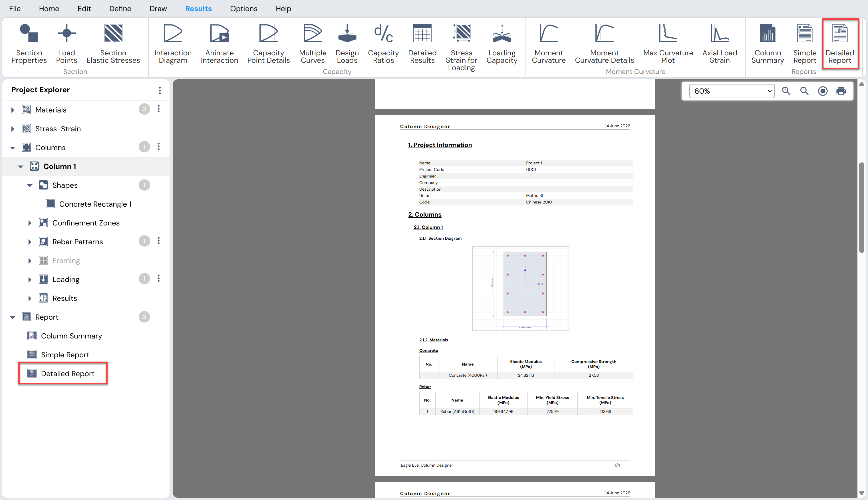Show Multiple Curves

[313, 43]
